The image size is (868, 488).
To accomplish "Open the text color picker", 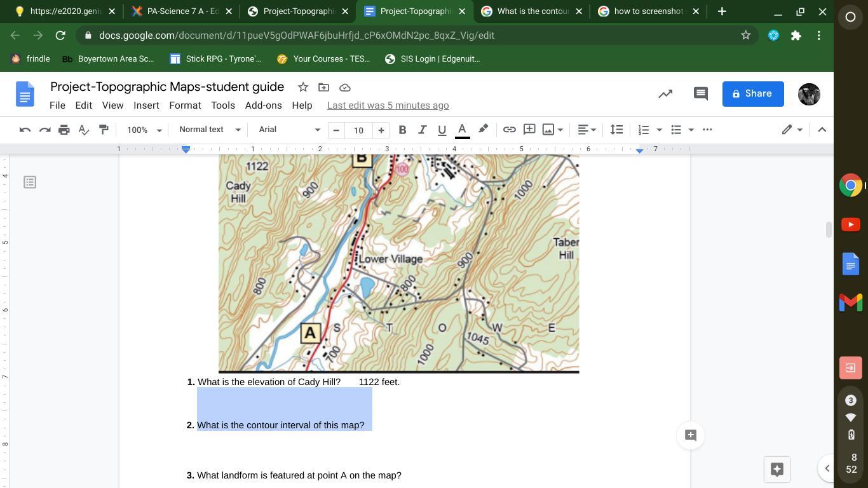I will [463, 130].
